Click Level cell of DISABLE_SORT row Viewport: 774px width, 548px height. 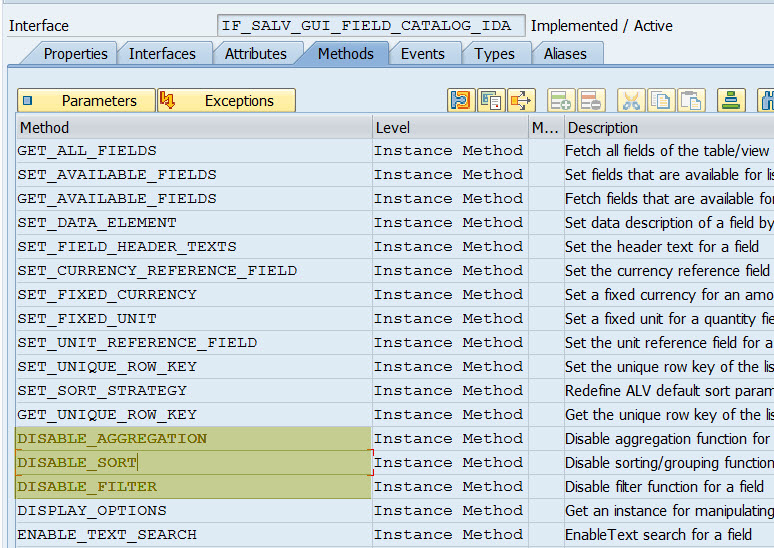pos(450,463)
